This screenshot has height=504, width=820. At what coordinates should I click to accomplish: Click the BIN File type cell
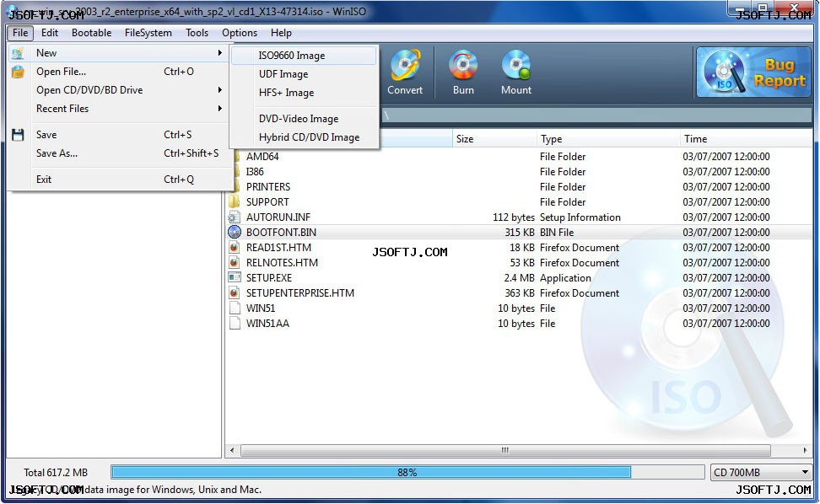pos(557,233)
